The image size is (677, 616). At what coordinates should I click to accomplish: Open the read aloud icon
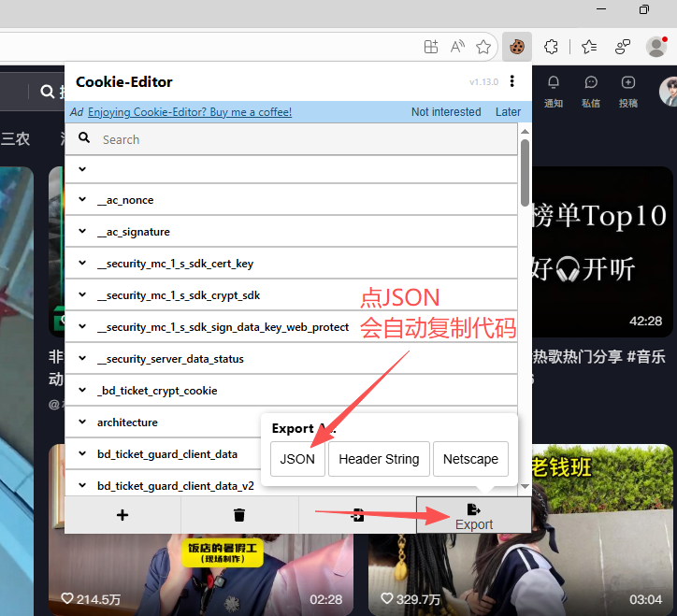pos(457,46)
